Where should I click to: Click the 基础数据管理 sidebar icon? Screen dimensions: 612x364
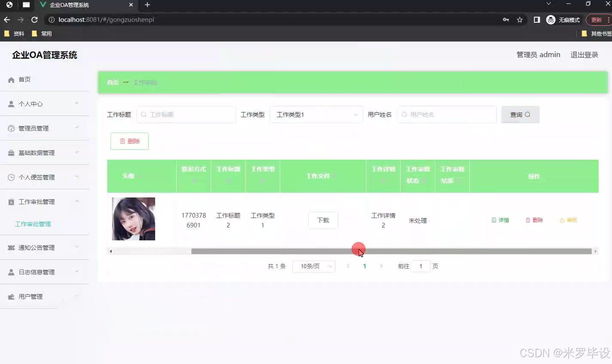pyautogui.click(x=11, y=152)
